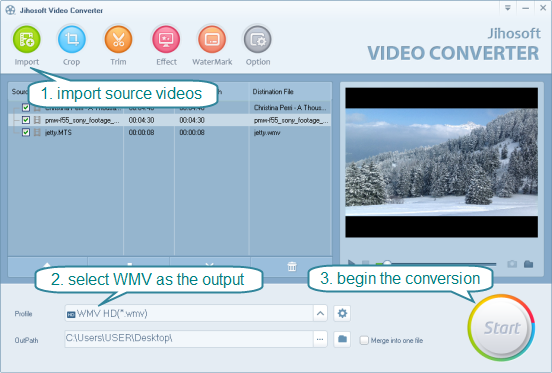Take a snapshot with the camera icon
This screenshot has height=373, width=552.
tap(512, 264)
